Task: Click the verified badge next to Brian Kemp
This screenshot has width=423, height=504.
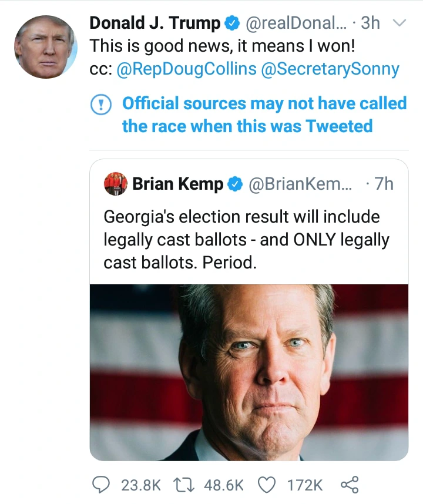Action: (x=235, y=184)
